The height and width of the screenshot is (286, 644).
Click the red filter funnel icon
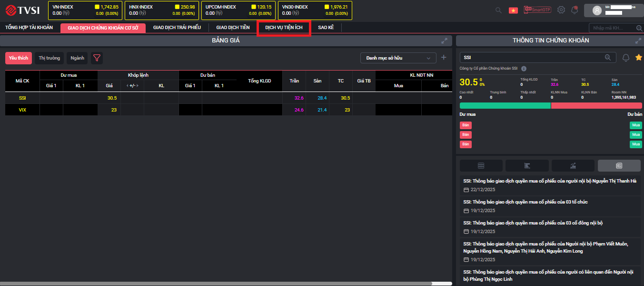(x=97, y=58)
